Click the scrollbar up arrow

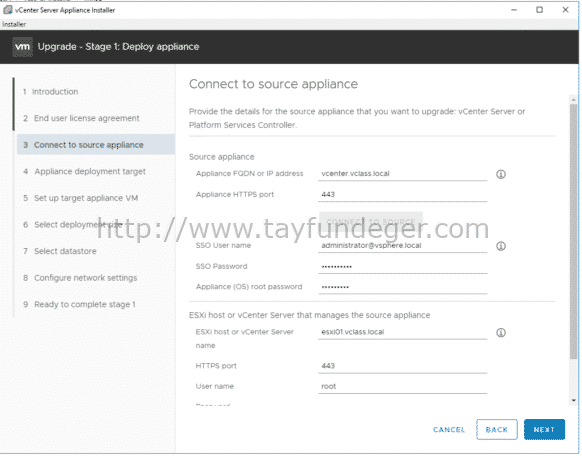pyautogui.click(x=574, y=99)
